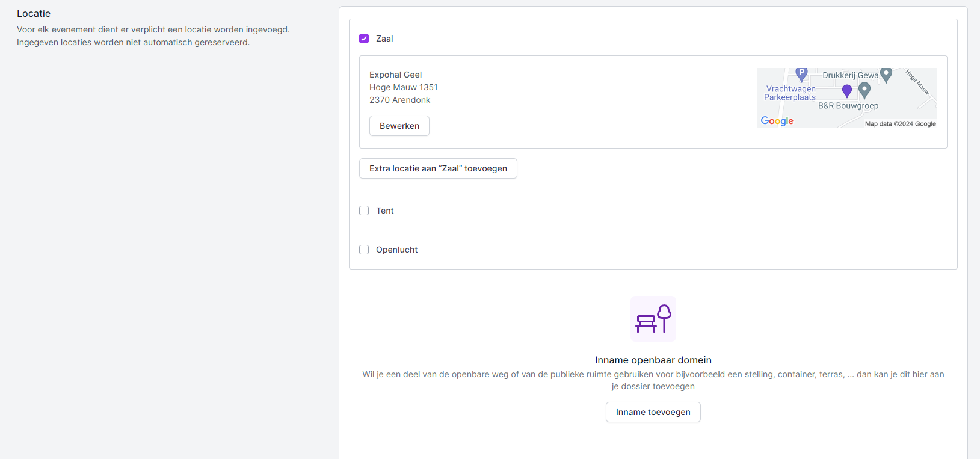Click the grey pin above B&R Bouwgroep
Viewport: 980px width, 459px height.
click(x=864, y=90)
